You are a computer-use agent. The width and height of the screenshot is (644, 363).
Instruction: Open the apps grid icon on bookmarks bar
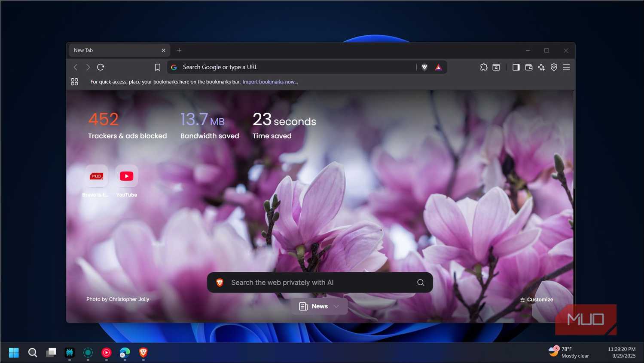75,82
